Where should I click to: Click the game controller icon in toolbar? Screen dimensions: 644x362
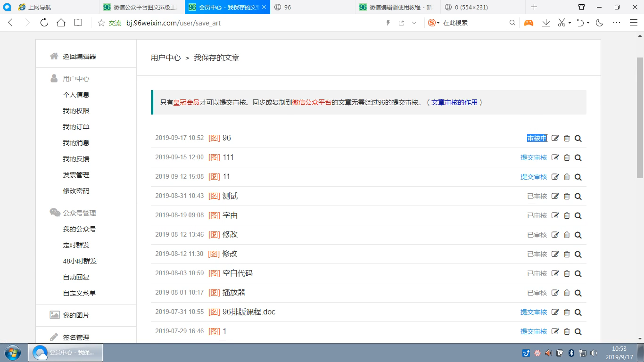[529, 23]
